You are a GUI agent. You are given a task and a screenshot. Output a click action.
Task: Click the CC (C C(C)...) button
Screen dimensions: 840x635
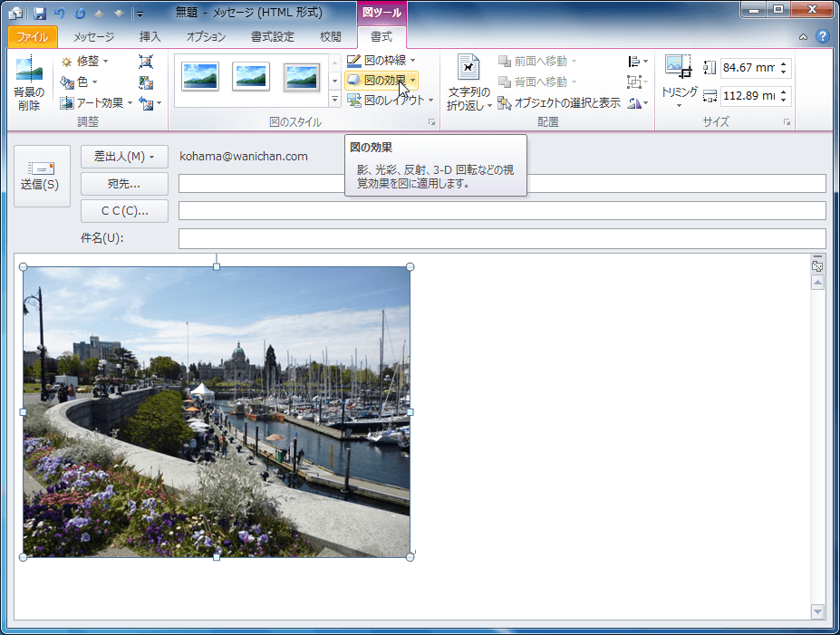pyautogui.click(x=124, y=211)
